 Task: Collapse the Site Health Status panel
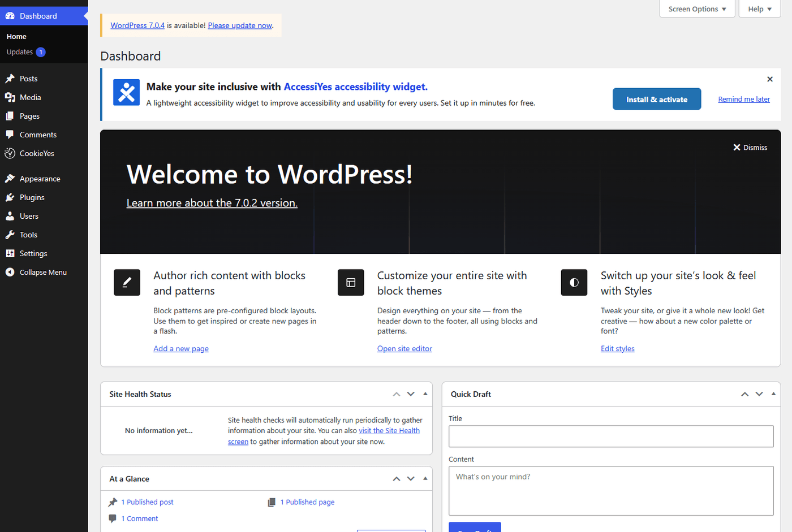coord(425,394)
